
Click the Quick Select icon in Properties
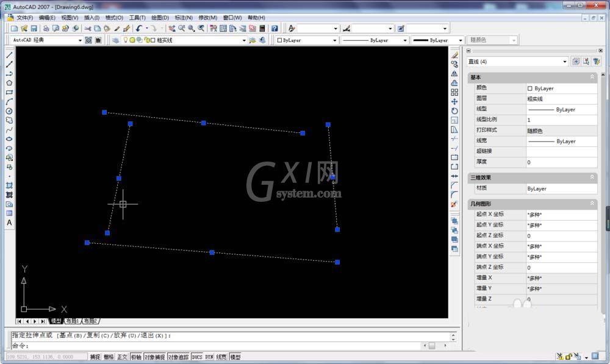click(x=597, y=62)
